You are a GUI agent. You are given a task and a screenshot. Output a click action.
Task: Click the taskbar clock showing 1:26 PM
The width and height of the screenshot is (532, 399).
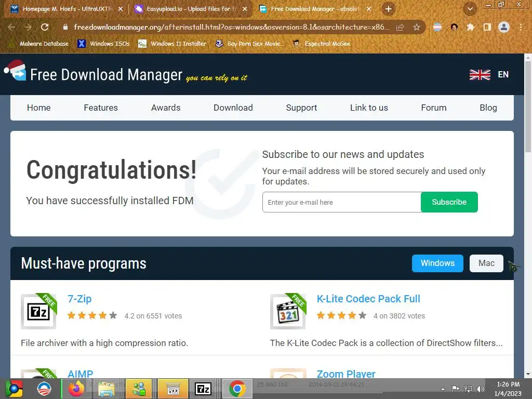(508, 389)
